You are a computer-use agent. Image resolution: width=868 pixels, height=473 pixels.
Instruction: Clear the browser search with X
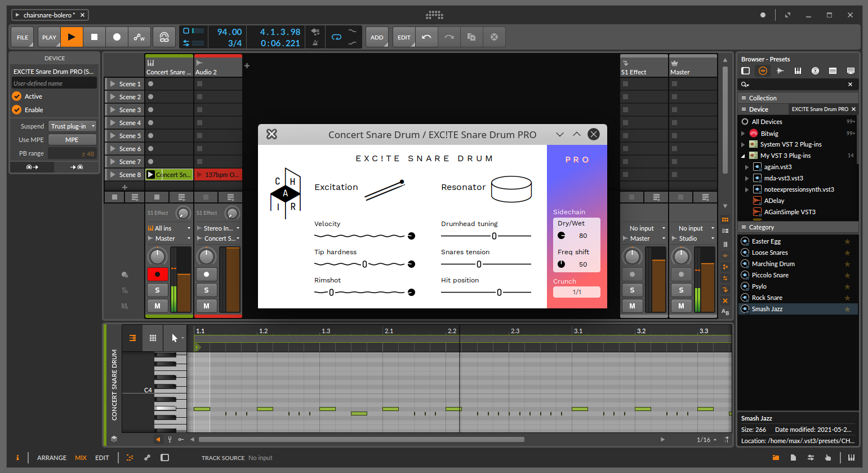pyautogui.click(x=850, y=84)
